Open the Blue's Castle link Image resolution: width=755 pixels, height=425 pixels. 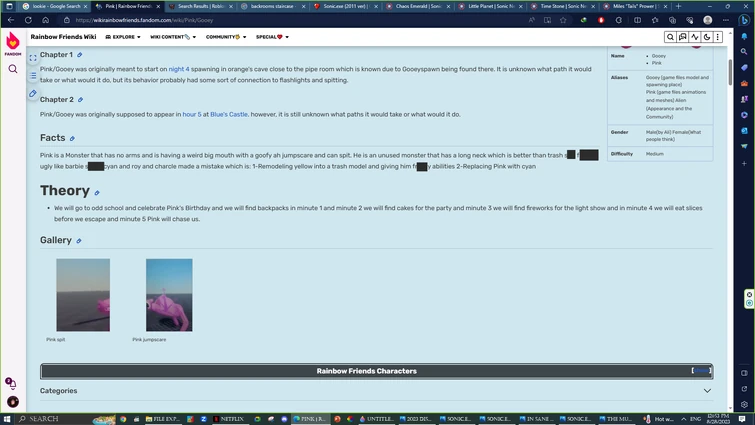(x=229, y=115)
